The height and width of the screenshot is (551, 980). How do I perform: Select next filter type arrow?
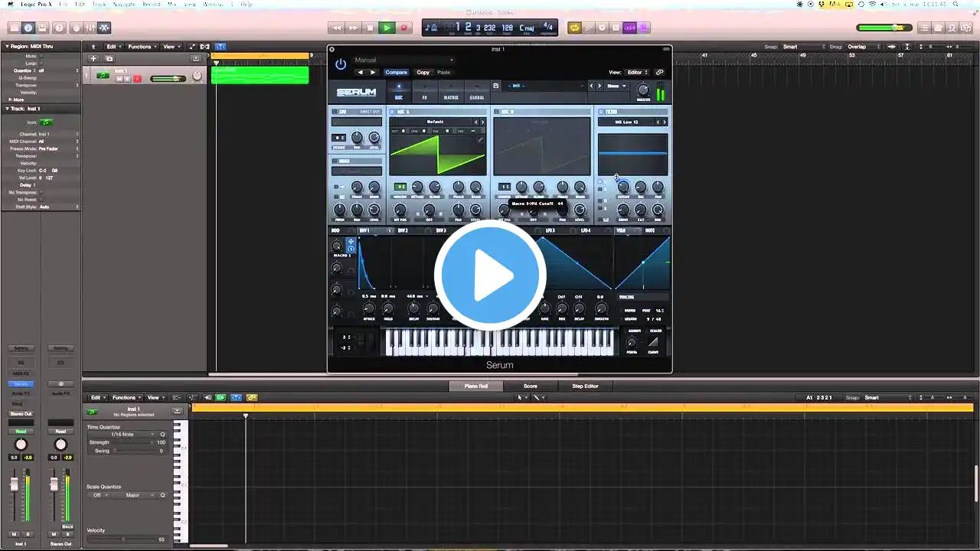pos(664,122)
